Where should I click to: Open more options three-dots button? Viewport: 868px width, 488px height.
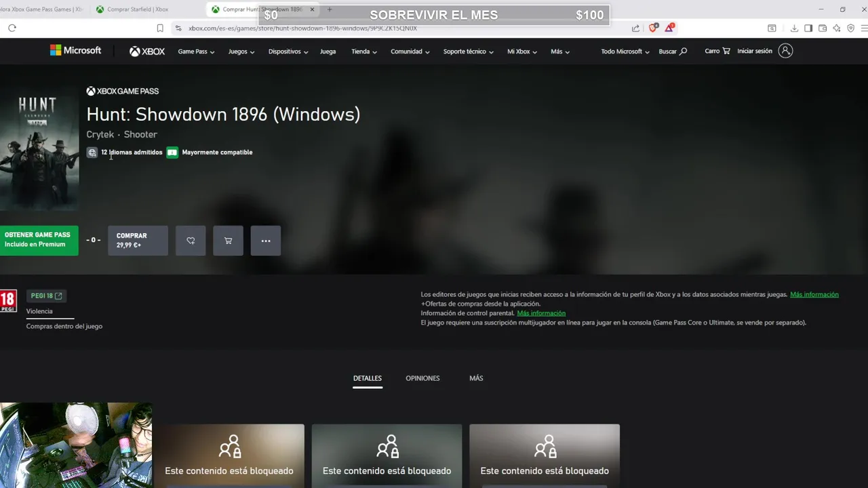266,241
